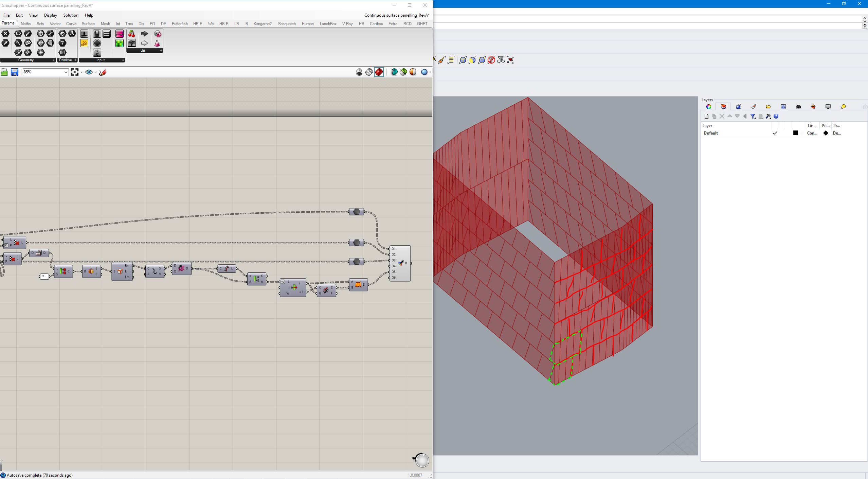868x479 pixels.
Task: Delete the selected Rhino layer
Action: [722, 117]
